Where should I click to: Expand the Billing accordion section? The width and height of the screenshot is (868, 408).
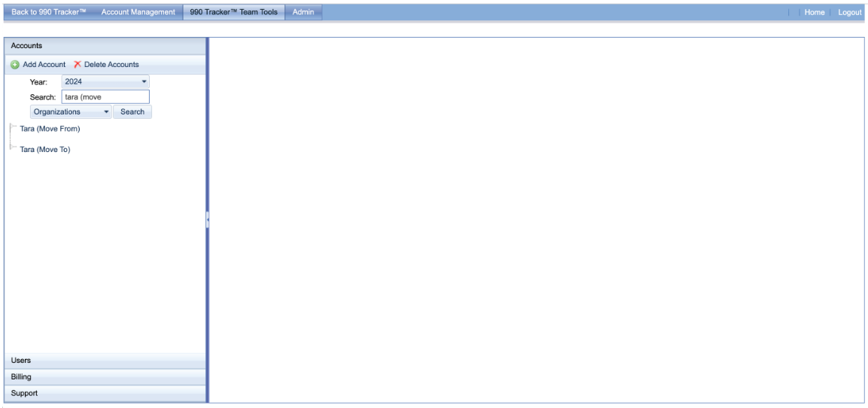[x=105, y=377]
